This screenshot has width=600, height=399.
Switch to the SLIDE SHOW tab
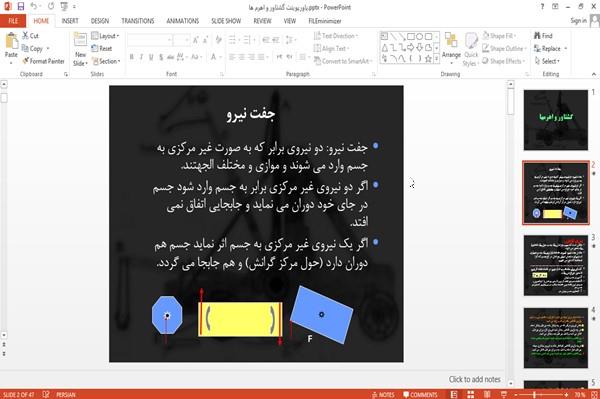tap(226, 21)
